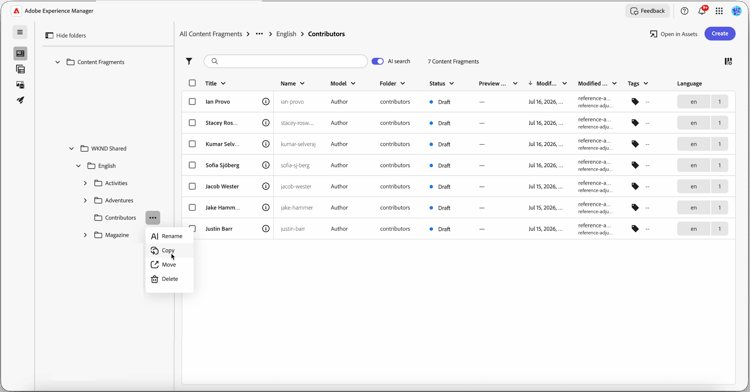Select Jake Hamm row checkbox
Image resolution: width=750 pixels, height=392 pixels.
point(192,207)
